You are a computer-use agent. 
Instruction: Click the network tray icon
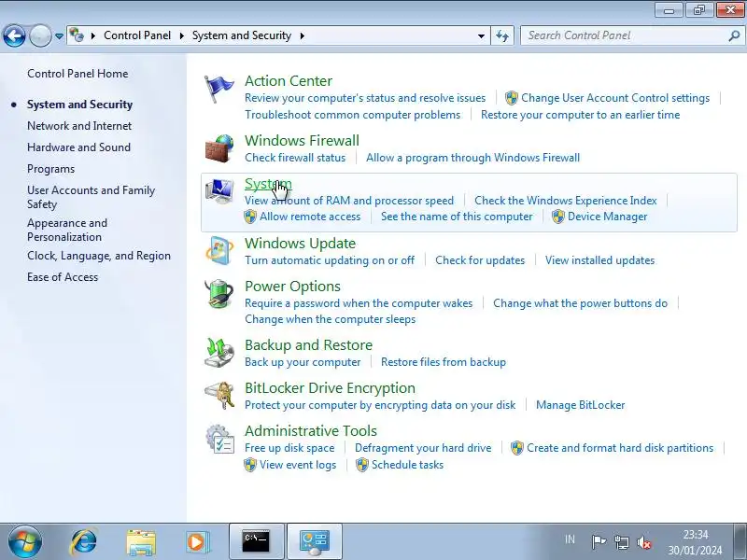[x=621, y=542]
